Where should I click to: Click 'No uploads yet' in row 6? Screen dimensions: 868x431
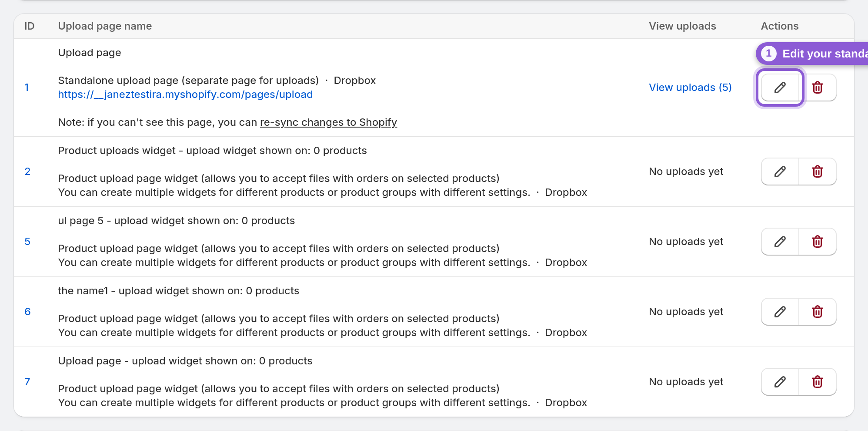point(686,312)
